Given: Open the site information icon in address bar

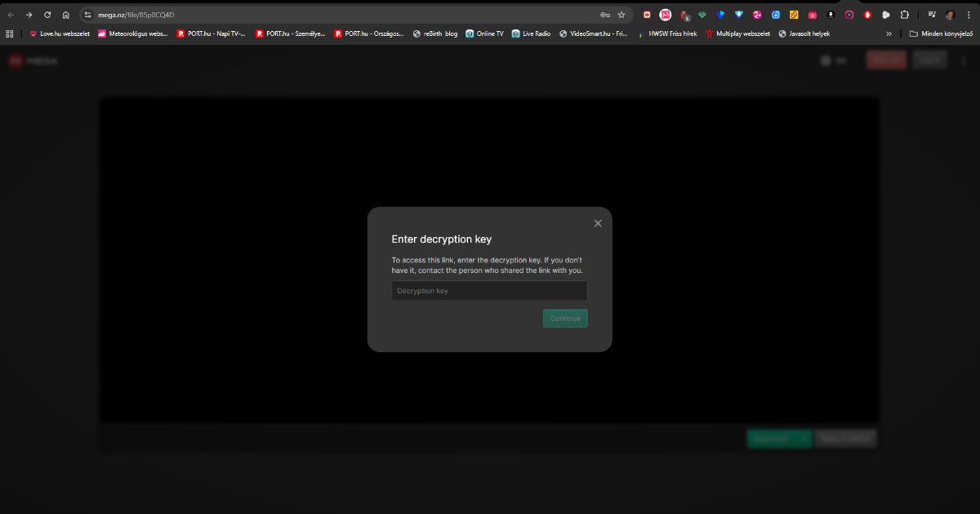Looking at the screenshot, I should tap(88, 15).
